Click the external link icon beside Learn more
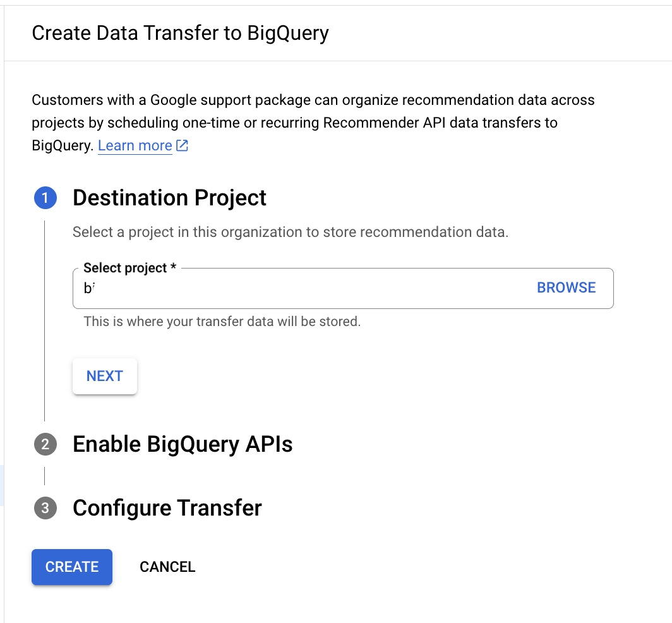Screen dimensions: 672x623 (x=183, y=146)
